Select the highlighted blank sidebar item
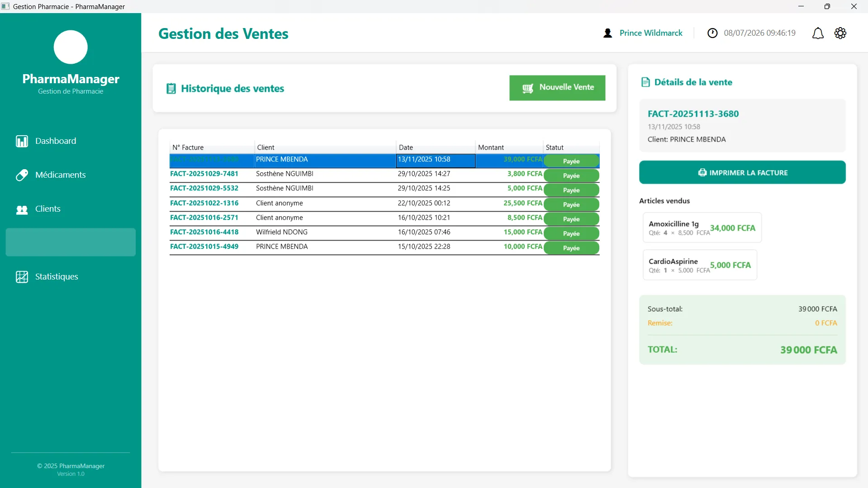Viewport: 868px width, 488px height. coord(71,242)
